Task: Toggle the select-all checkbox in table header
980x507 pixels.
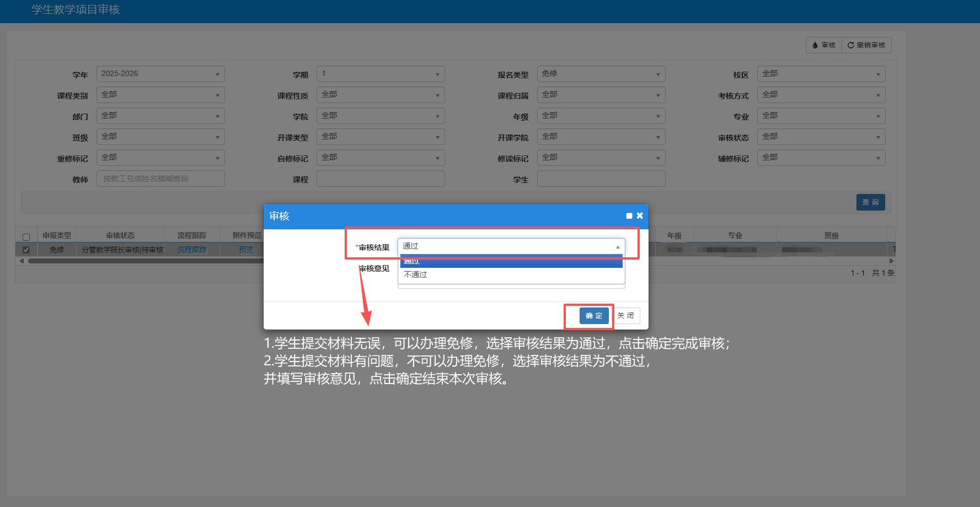Action: [x=26, y=237]
